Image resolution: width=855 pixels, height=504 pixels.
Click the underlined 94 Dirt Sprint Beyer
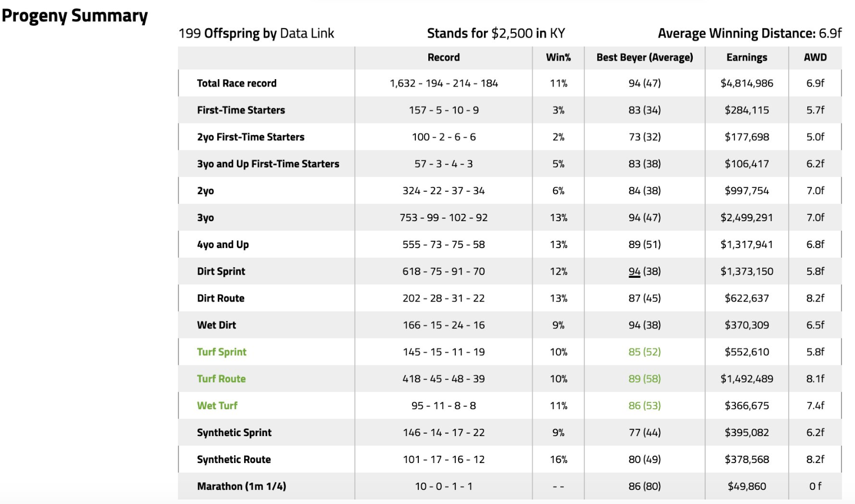coord(634,272)
